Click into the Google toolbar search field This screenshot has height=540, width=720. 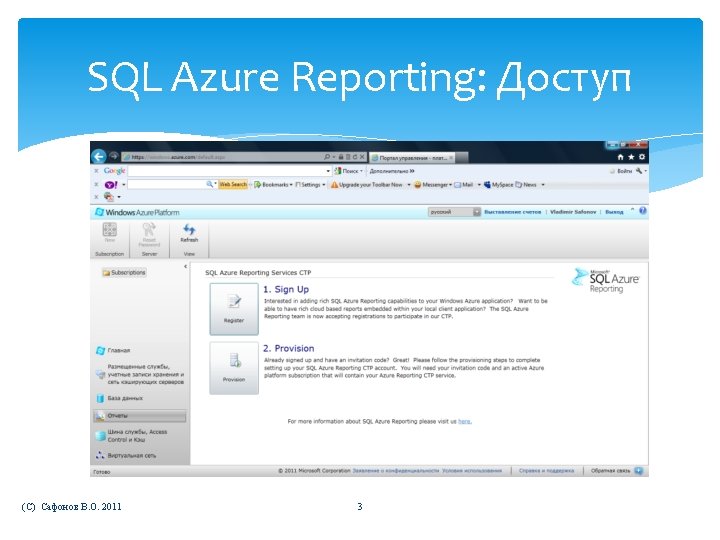point(226,171)
